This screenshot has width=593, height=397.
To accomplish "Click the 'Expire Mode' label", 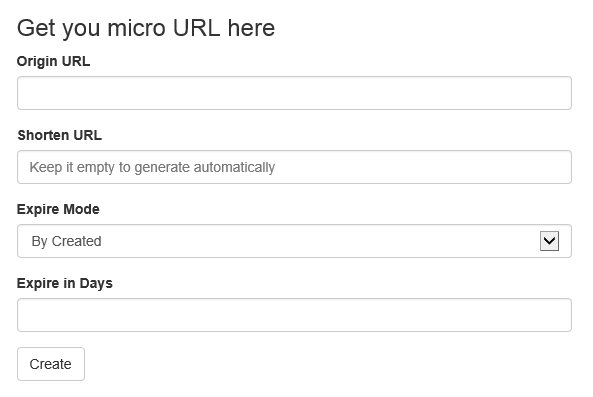I will click(x=58, y=209).
